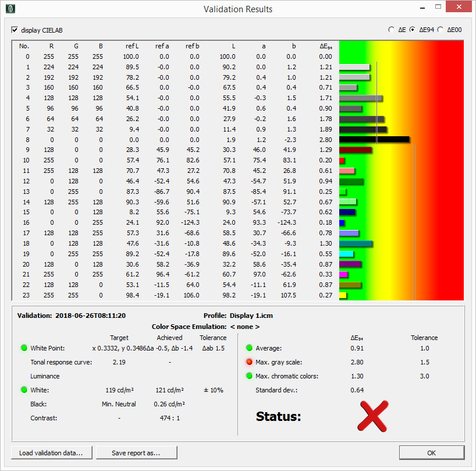Click the green indicator beside Average
The height and width of the screenshot is (471, 476).
[249, 348]
